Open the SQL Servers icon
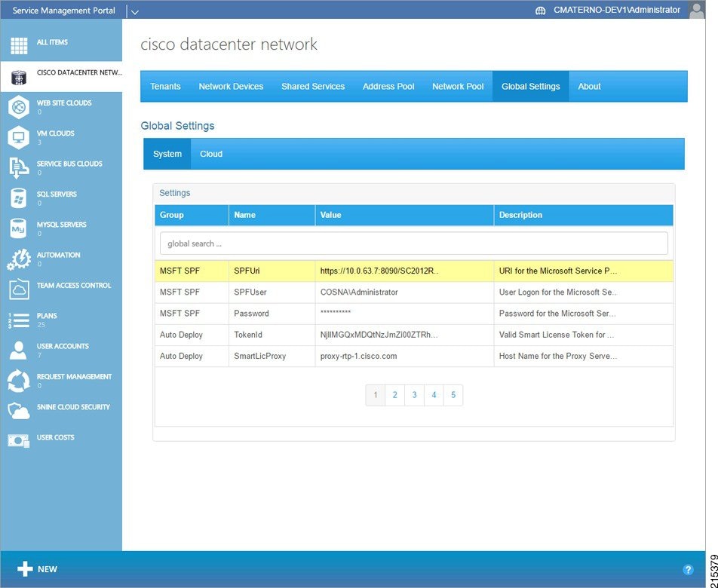The image size is (718, 588). [19, 198]
